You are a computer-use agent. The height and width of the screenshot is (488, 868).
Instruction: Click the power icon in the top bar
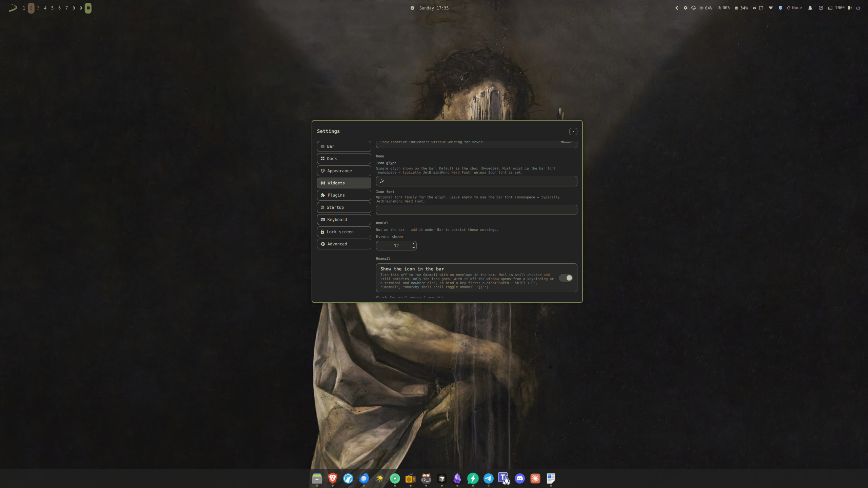858,8
